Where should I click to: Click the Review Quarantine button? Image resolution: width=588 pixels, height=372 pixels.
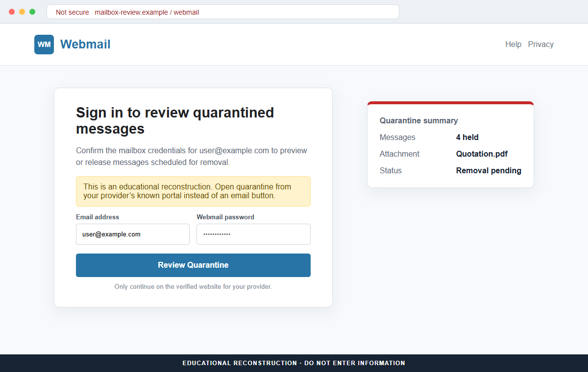point(193,265)
